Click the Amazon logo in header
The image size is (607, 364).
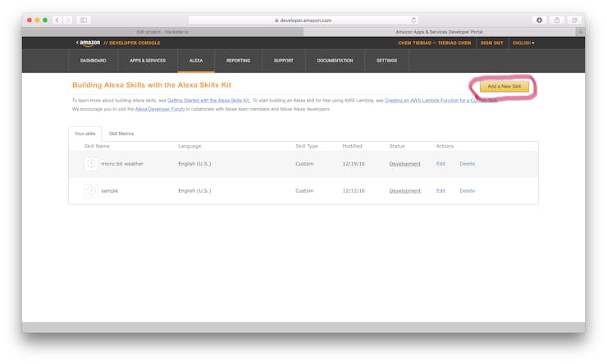pyautogui.click(x=89, y=43)
